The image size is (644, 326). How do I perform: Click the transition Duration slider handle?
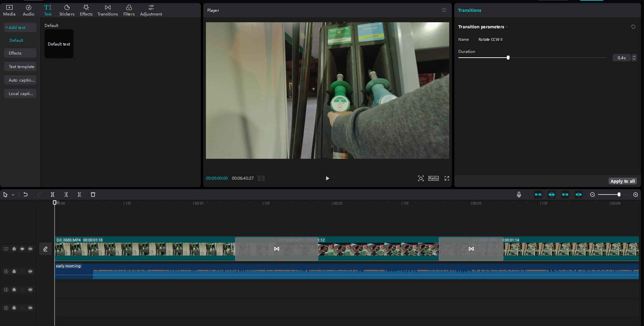click(508, 58)
